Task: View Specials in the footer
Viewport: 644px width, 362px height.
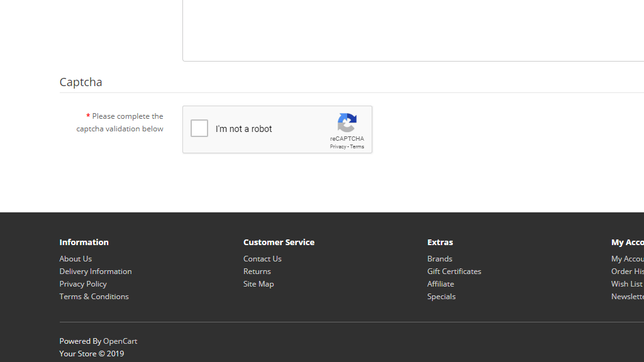Action: click(441, 297)
